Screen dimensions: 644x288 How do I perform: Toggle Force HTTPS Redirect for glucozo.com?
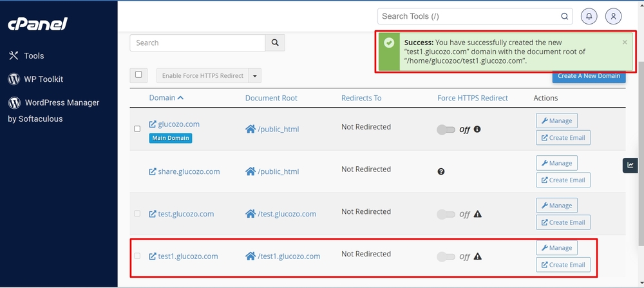(x=446, y=130)
